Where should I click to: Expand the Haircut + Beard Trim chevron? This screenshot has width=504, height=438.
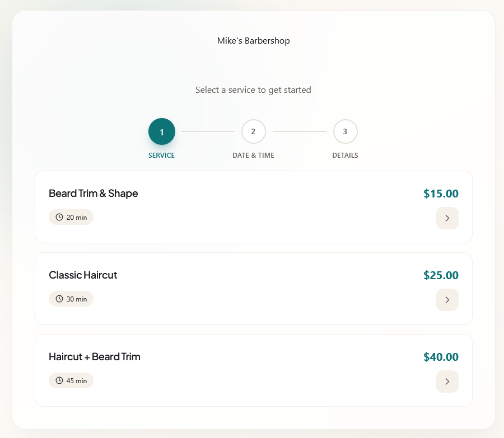[x=447, y=382]
